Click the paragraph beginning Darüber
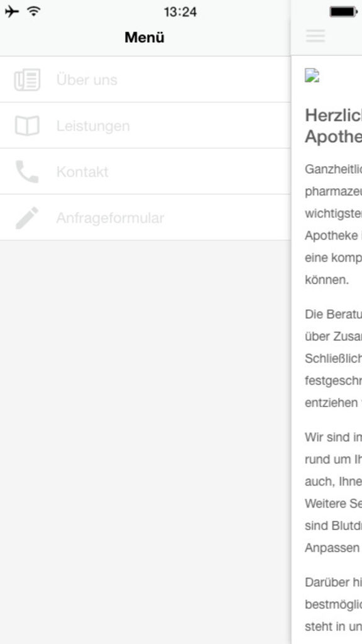Viewport: 362px width, 644px height. pos(333,604)
